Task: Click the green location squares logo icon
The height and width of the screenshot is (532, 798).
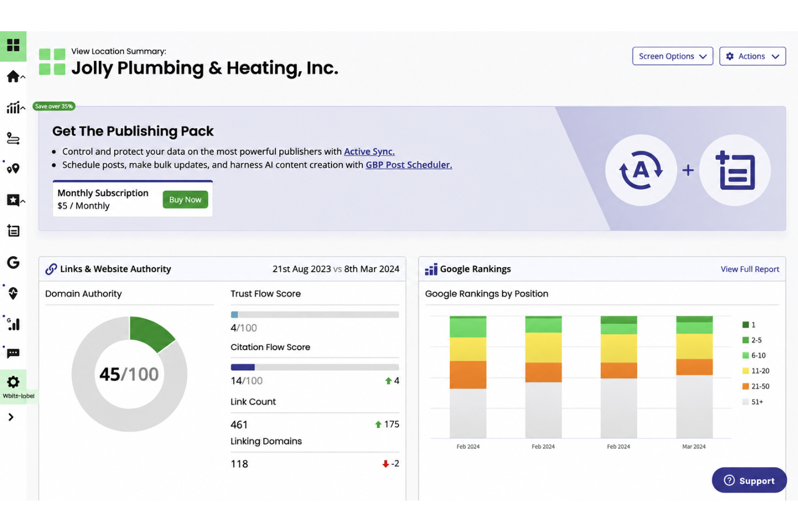Action: click(52, 61)
